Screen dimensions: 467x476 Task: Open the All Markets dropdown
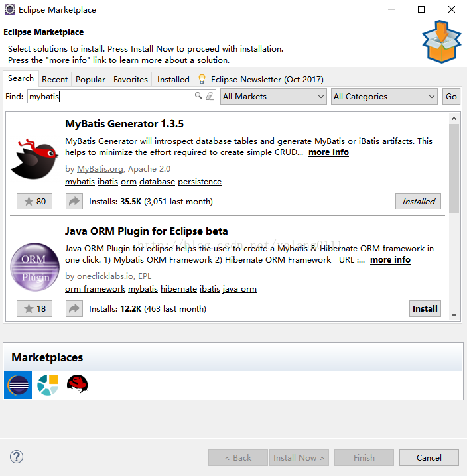click(273, 97)
